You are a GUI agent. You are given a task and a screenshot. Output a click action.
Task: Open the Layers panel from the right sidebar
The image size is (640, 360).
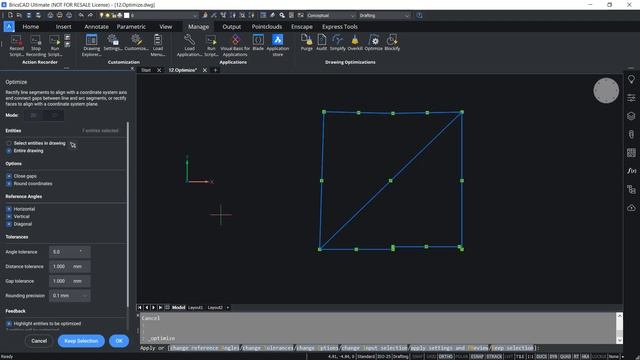pos(631,116)
